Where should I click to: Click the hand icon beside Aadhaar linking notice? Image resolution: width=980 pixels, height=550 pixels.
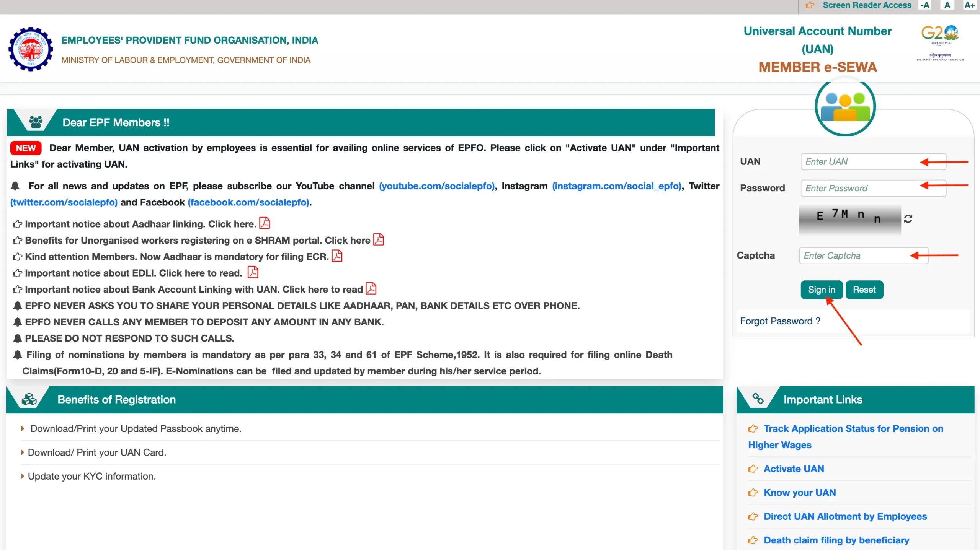pos(17,224)
